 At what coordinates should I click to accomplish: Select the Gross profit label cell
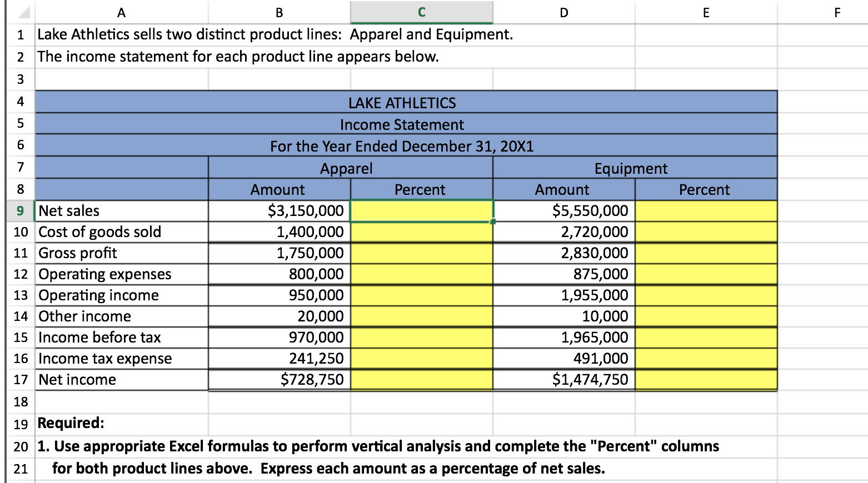coord(122,253)
